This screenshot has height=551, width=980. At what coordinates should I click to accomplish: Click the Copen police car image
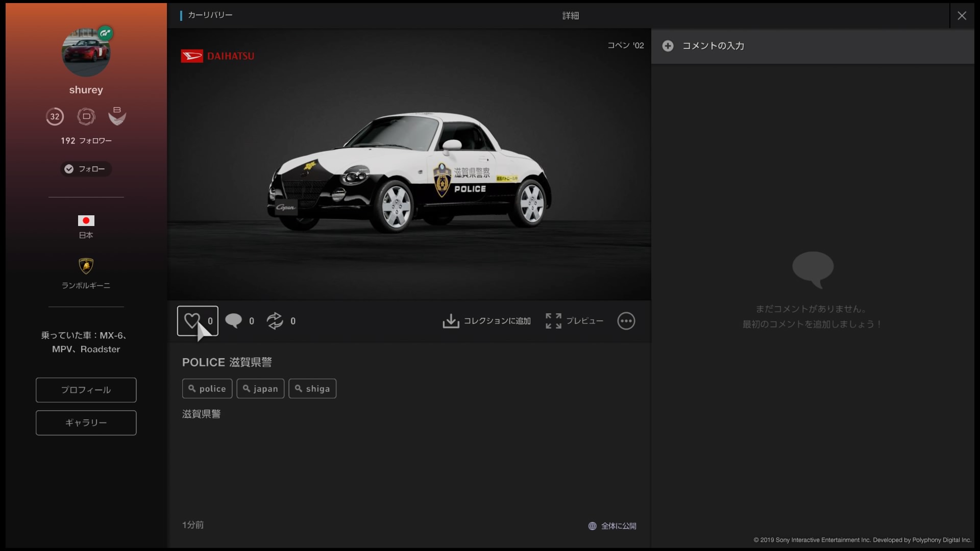[x=409, y=173]
